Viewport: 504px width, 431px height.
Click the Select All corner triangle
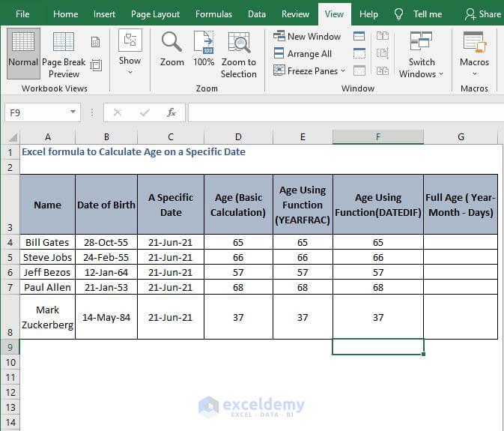12,137
